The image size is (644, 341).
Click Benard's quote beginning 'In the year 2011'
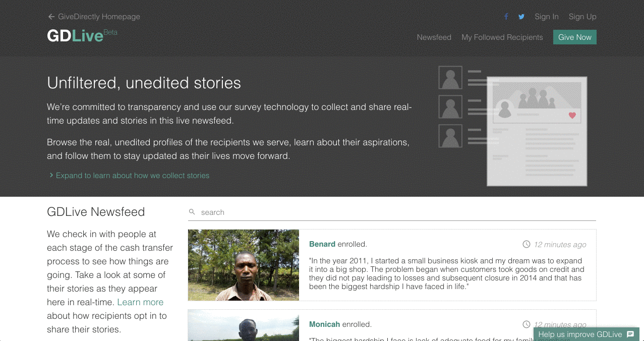pyautogui.click(x=446, y=273)
